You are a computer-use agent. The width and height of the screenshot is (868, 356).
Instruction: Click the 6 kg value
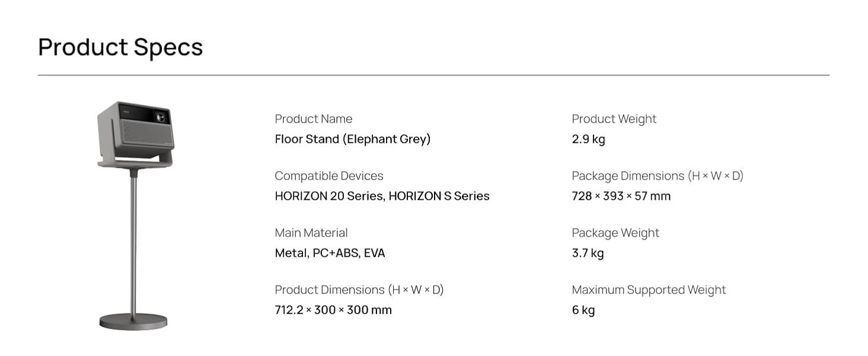coord(583,310)
